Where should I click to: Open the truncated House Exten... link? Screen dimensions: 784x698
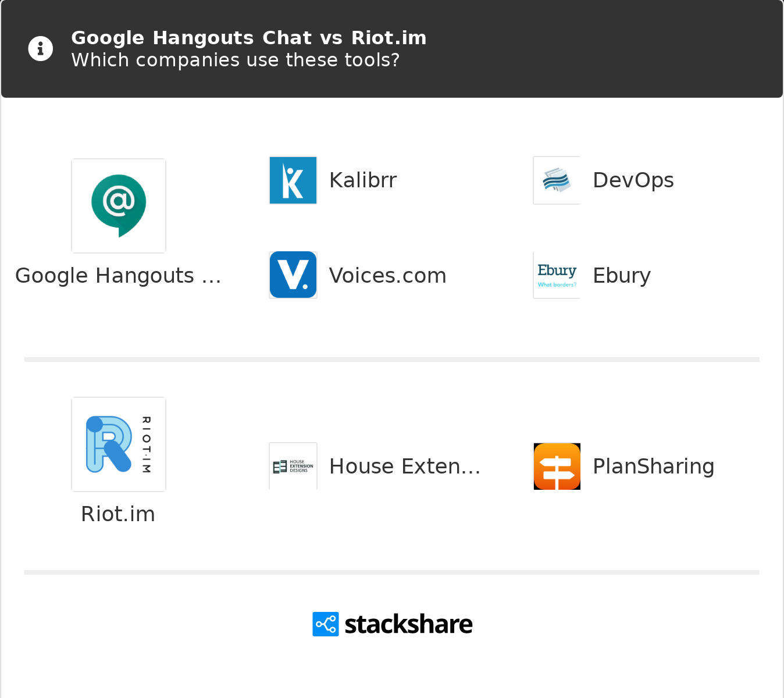pos(405,466)
